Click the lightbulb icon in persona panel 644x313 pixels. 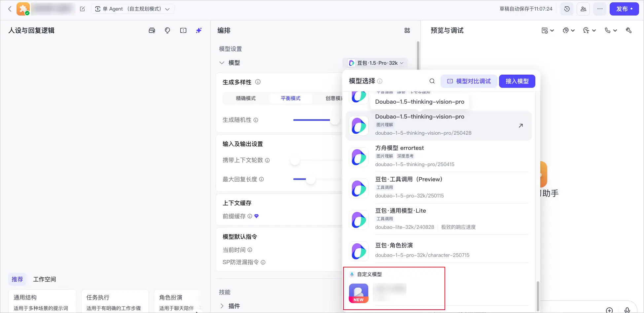[x=167, y=30]
